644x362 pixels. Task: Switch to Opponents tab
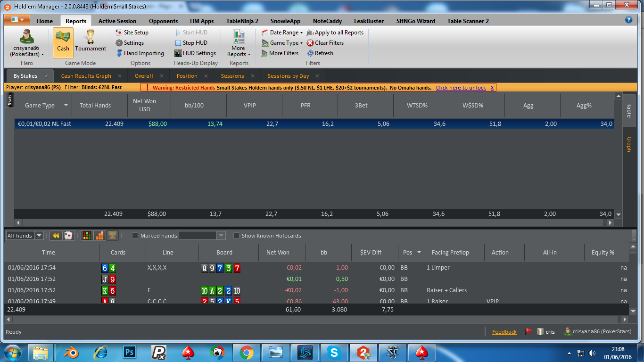163,21
